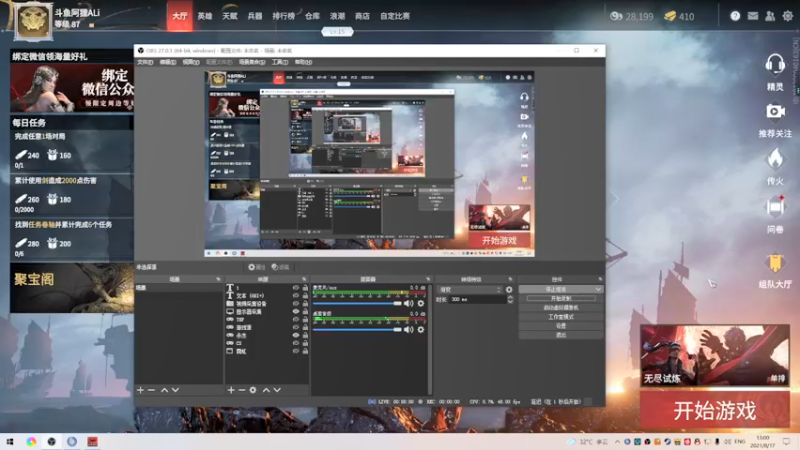Remove scene using scenes minus icon
Screen dimensions: 800x450
[151, 390]
